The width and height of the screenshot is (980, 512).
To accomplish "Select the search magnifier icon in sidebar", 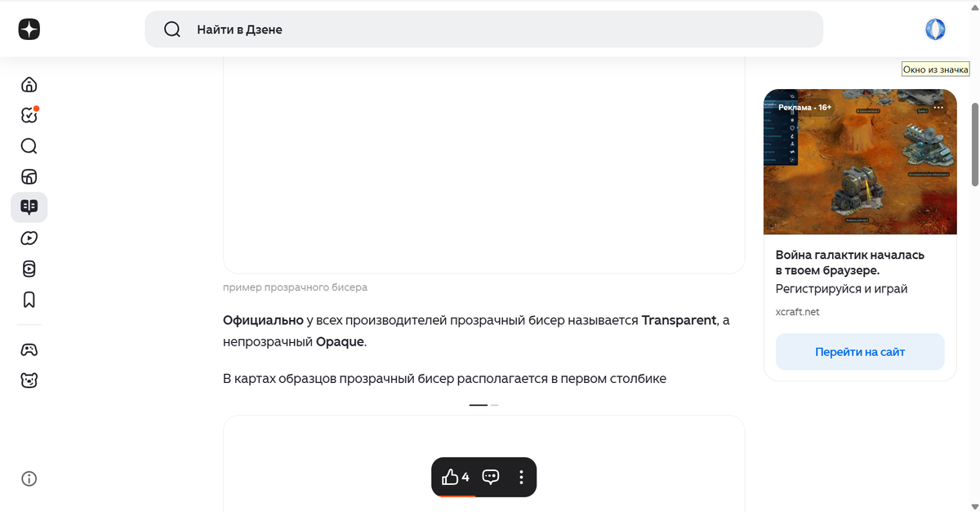I will pos(29,145).
